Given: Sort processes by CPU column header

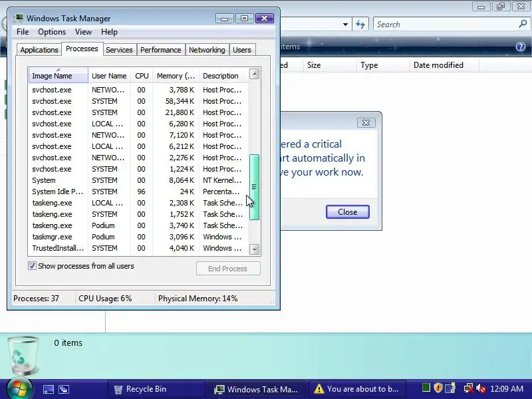Looking at the screenshot, I should click(x=142, y=76).
